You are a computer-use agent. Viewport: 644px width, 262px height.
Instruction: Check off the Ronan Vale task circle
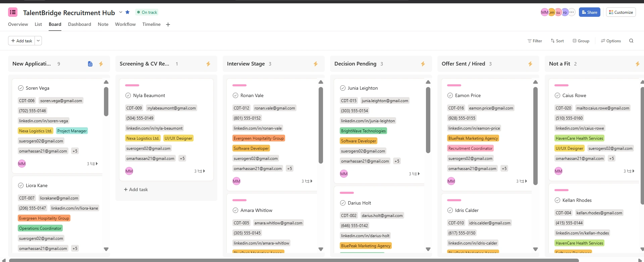tap(235, 95)
